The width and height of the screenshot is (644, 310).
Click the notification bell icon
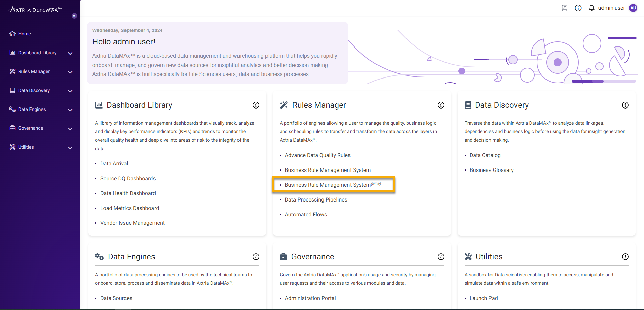591,8
